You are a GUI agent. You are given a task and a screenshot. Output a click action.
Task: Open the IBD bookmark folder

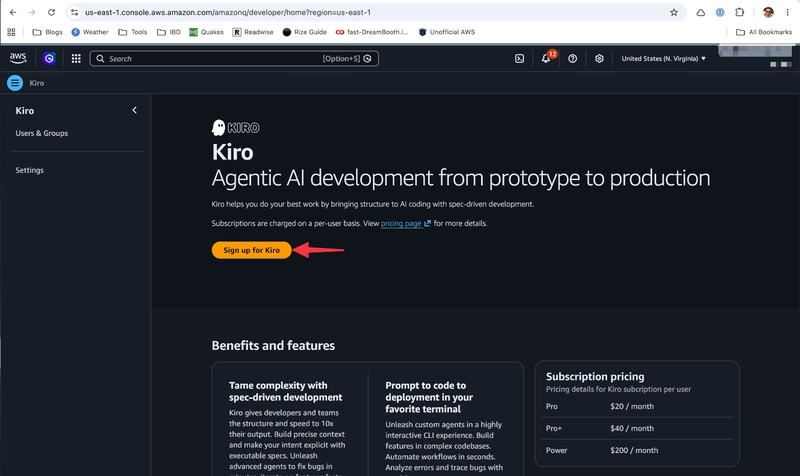169,32
